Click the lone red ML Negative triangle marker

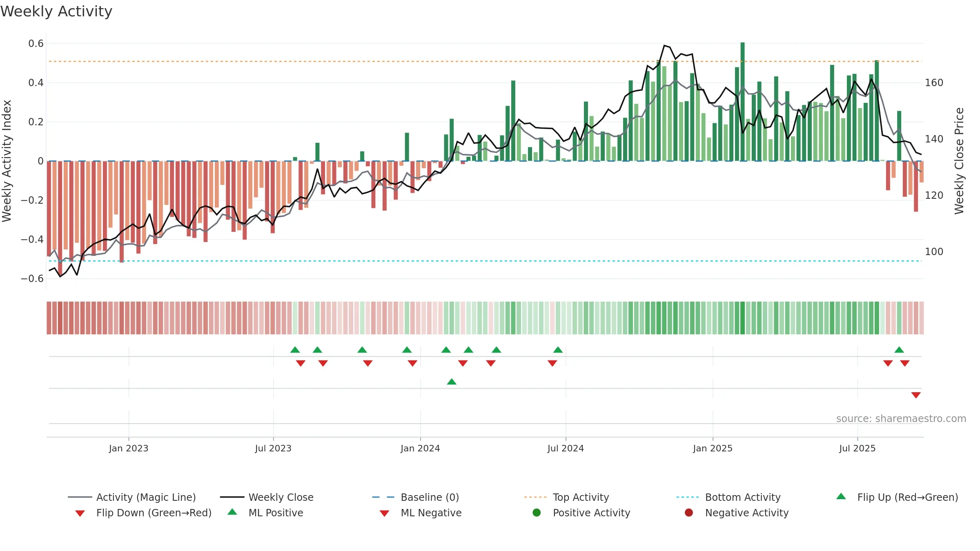916,395
